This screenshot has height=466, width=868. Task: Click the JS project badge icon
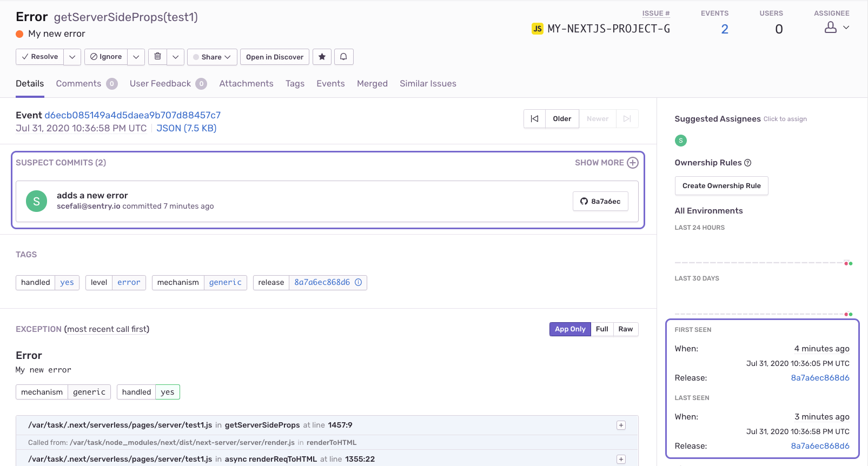click(x=538, y=29)
